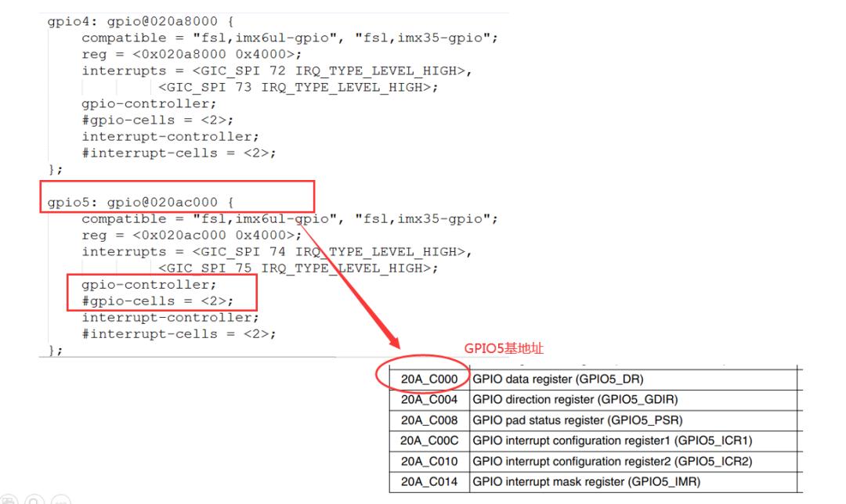Select the gpio4: gpio@020a8000 node header
This screenshot has width=846, height=504.
[x=140, y=22]
